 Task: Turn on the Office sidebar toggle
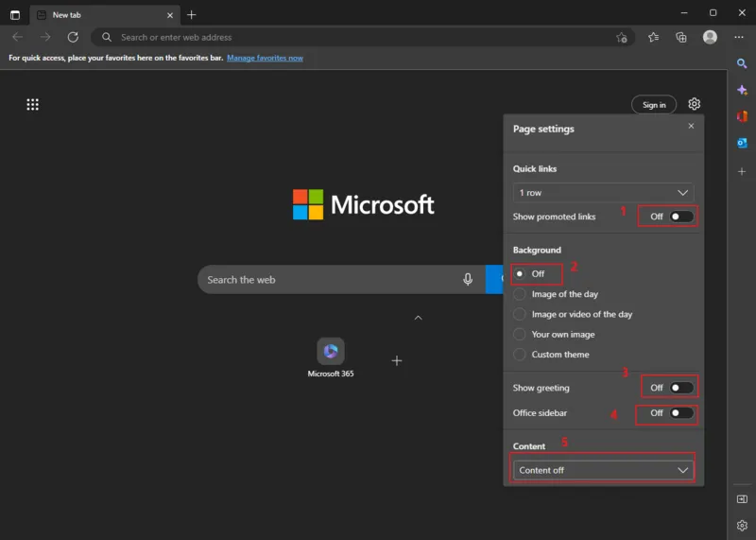click(681, 413)
